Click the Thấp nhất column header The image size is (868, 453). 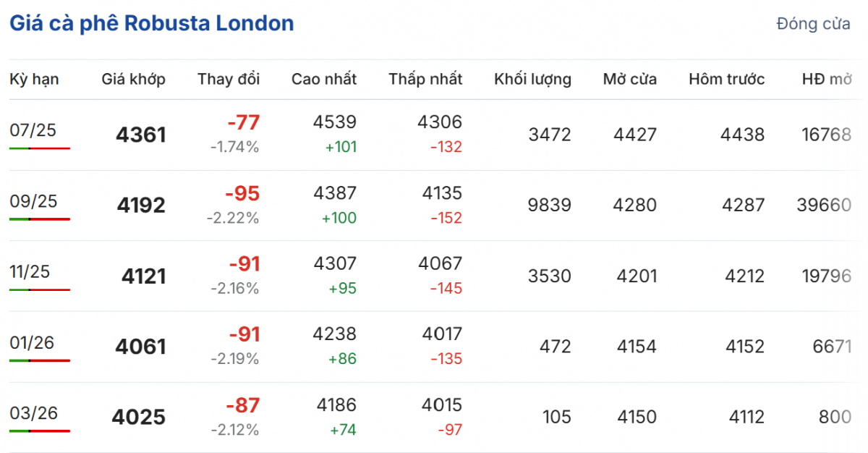pyautogui.click(x=425, y=80)
